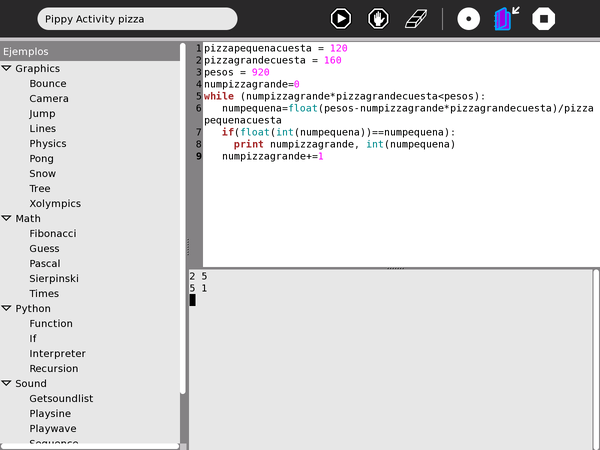
Task: Select the Bounce example
Action: (48, 84)
